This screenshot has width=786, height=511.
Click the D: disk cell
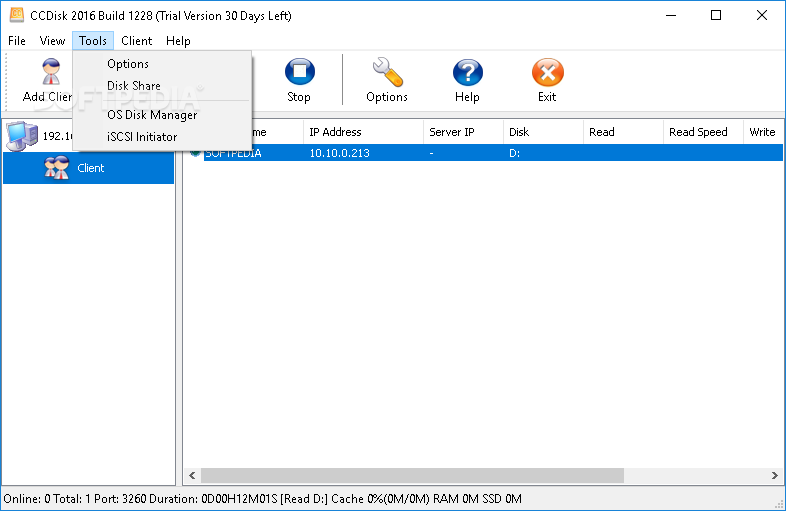514,153
